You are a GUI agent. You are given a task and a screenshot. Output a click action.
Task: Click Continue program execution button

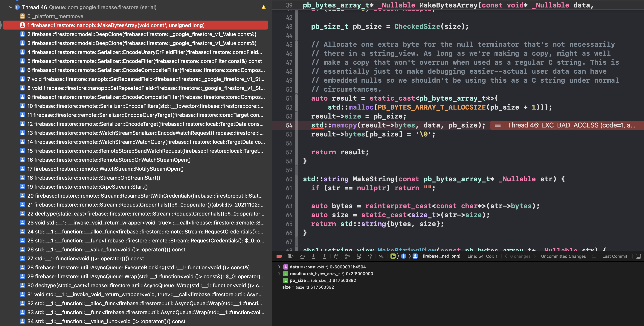click(x=291, y=256)
